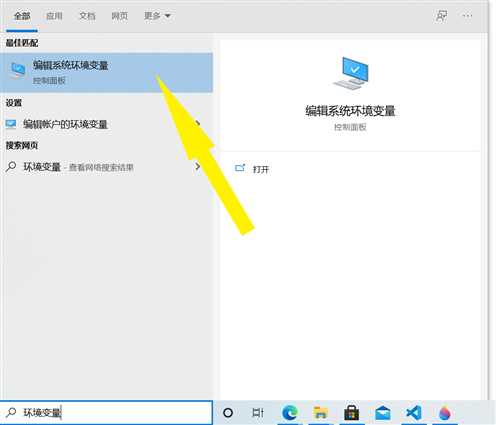496x425 pixels.
Task: Switch to the 文档 tab
Action: [87, 16]
